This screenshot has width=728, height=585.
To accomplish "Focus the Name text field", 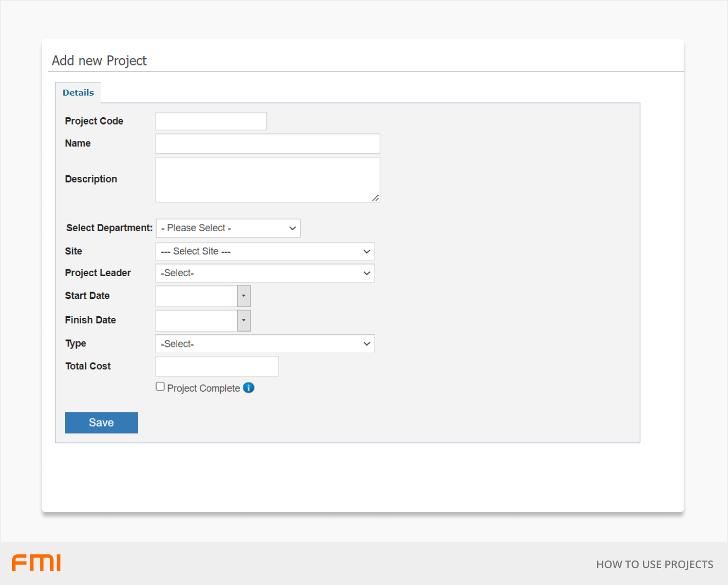I will [267, 144].
